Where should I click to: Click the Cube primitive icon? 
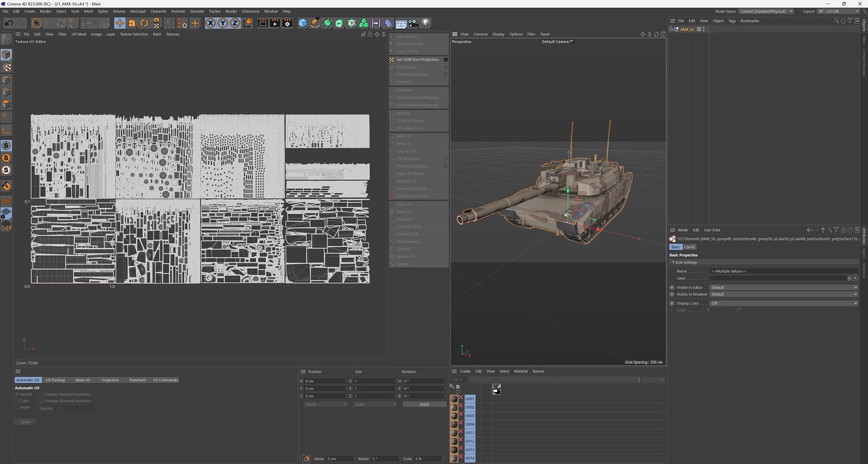[x=303, y=23]
